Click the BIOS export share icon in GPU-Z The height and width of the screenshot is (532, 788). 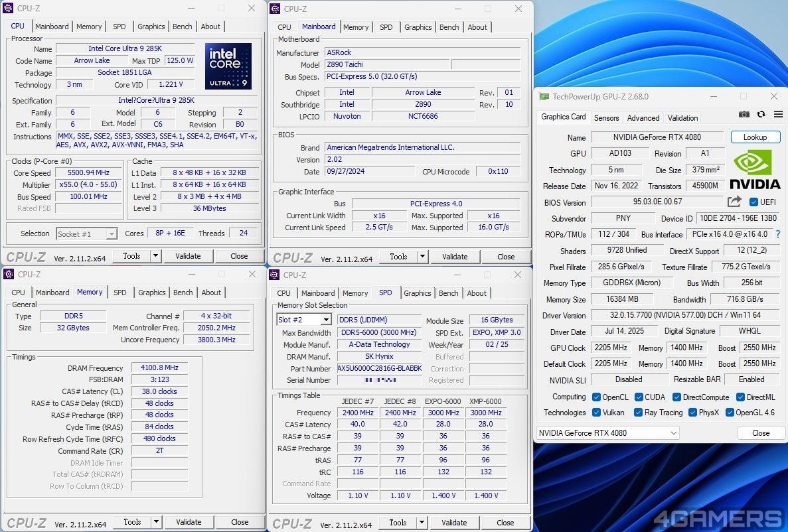[734, 202]
